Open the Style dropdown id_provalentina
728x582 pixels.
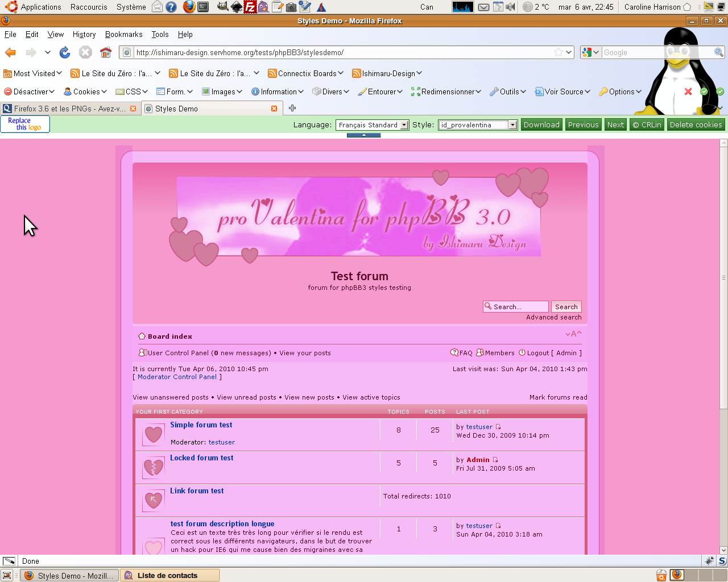tap(478, 125)
